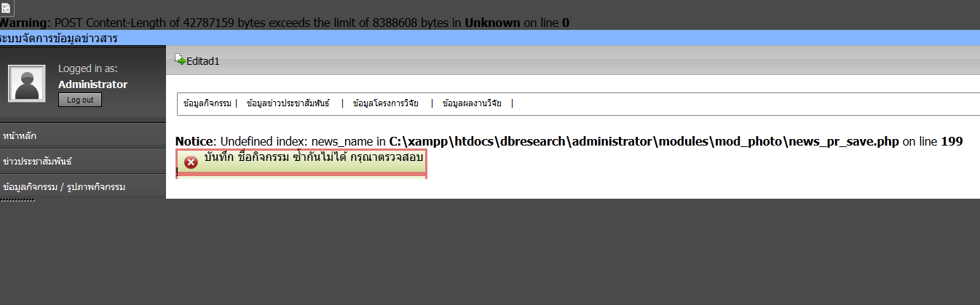Click the Administrator avatar picture
This screenshot has width=980, height=305.
click(x=28, y=83)
